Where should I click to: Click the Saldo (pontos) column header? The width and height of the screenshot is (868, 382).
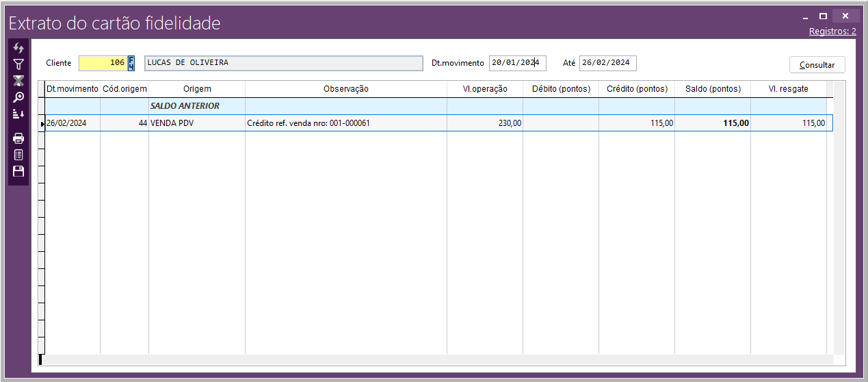click(712, 89)
